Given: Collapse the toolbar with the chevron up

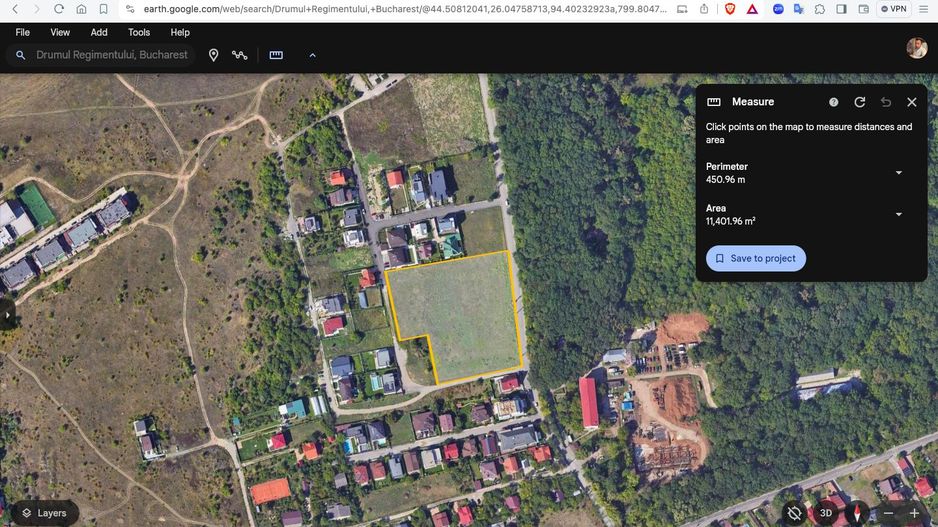Looking at the screenshot, I should (x=312, y=55).
